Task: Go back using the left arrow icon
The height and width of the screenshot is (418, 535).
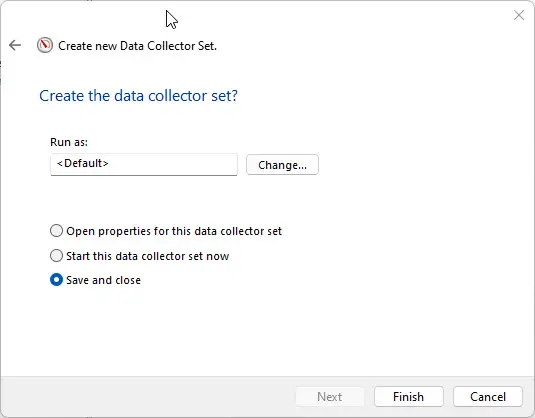Action: tap(15, 45)
